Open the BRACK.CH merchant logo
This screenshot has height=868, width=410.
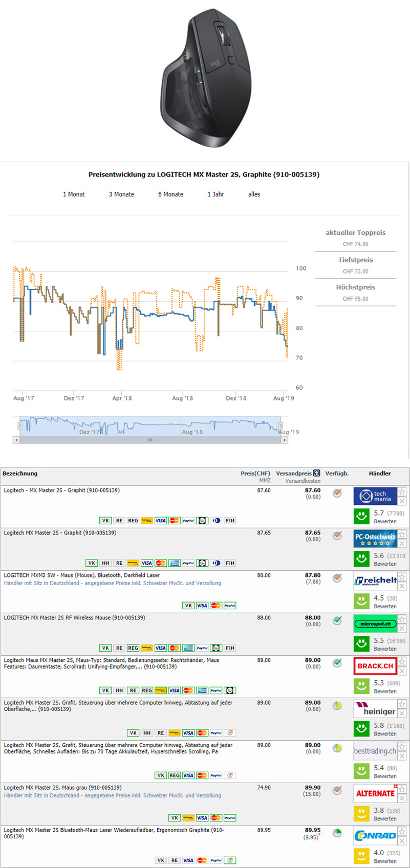tap(375, 666)
